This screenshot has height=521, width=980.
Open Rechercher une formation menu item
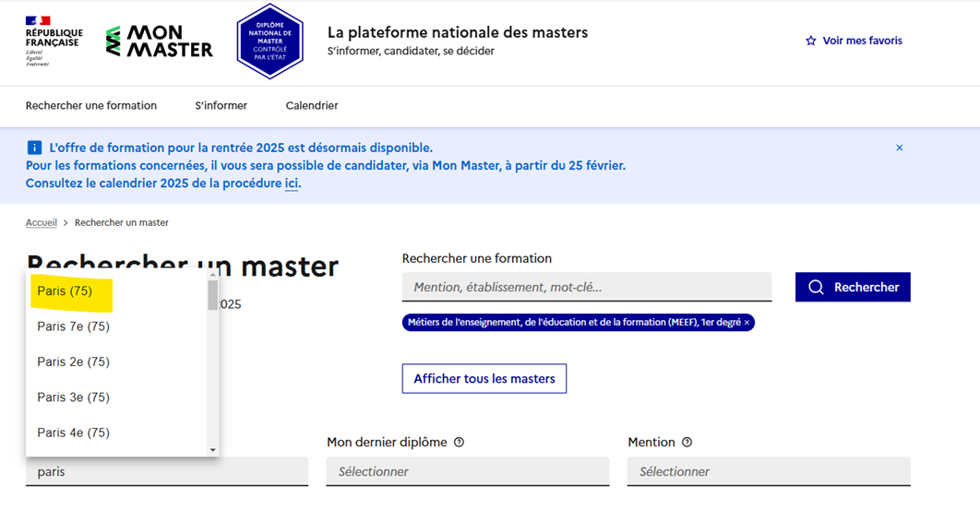coord(91,106)
